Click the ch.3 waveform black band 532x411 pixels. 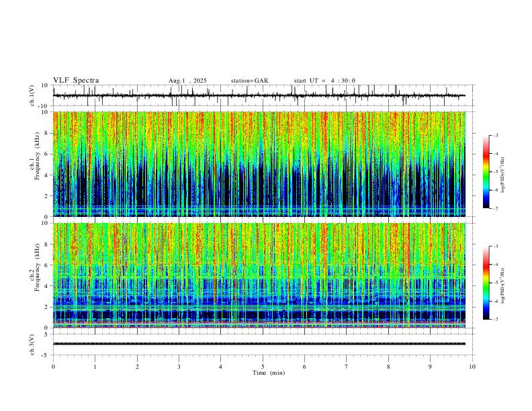click(259, 344)
